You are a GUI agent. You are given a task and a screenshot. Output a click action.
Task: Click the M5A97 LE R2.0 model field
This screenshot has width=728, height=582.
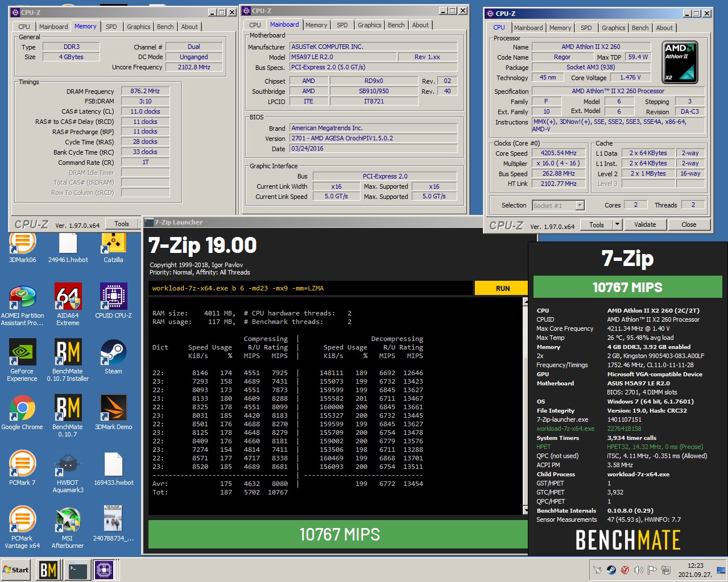(344, 57)
